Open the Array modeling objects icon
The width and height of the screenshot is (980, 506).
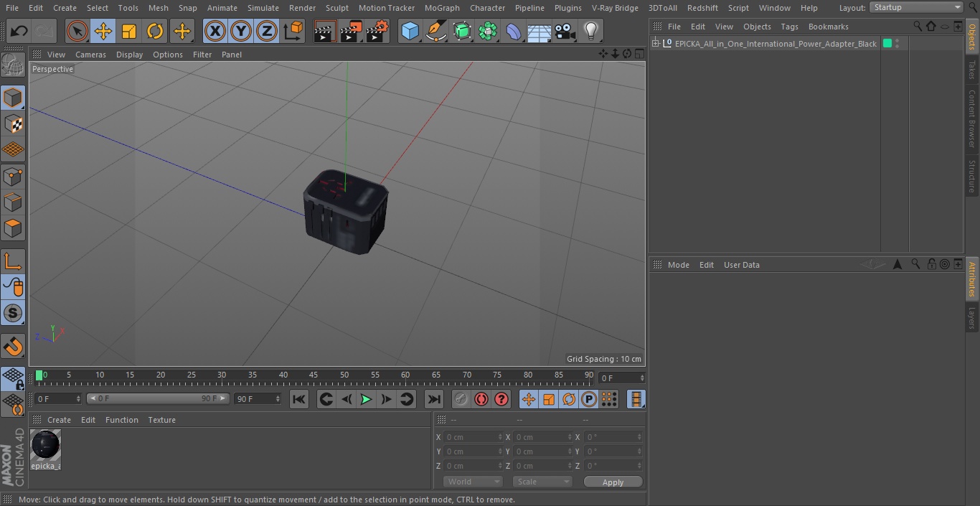click(488, 31)
